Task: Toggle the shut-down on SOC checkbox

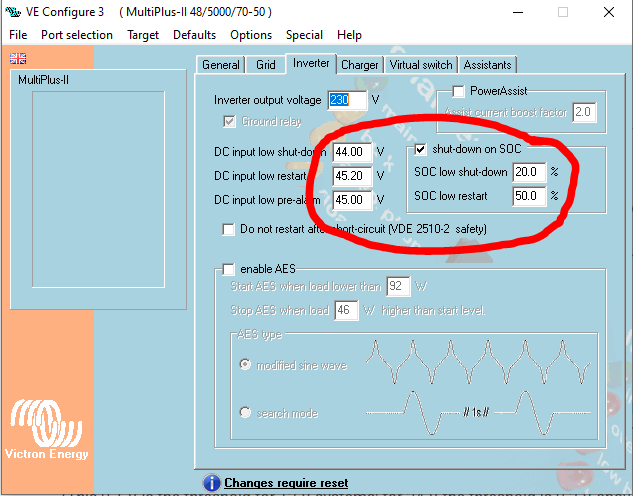Action: [421, 149]
